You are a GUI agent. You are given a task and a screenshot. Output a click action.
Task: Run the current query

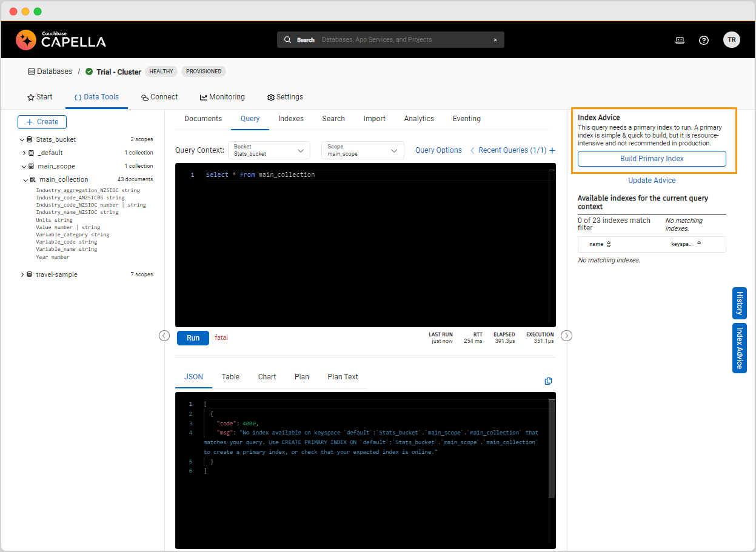pyautogui.click(x=193, y=338)
